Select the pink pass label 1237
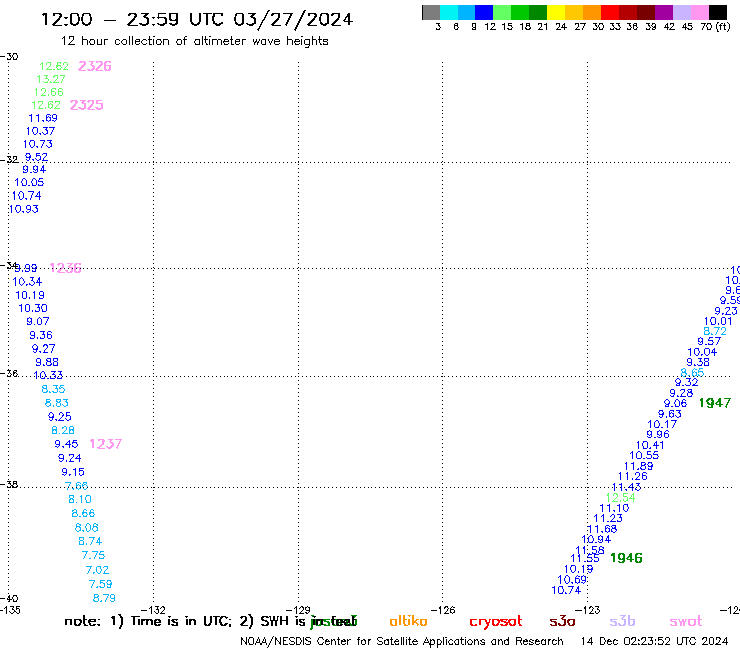The image size is (740, 650). (x=106, y=444)
